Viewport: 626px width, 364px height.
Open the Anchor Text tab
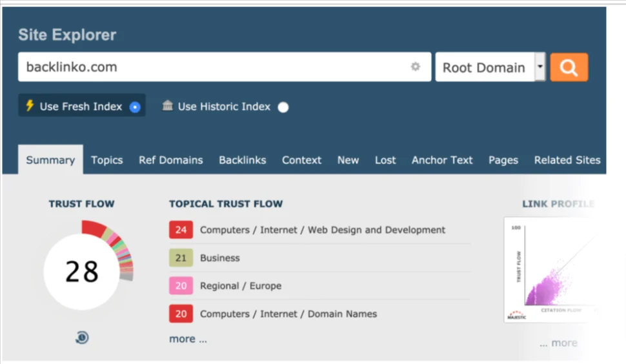pos(442,160)
